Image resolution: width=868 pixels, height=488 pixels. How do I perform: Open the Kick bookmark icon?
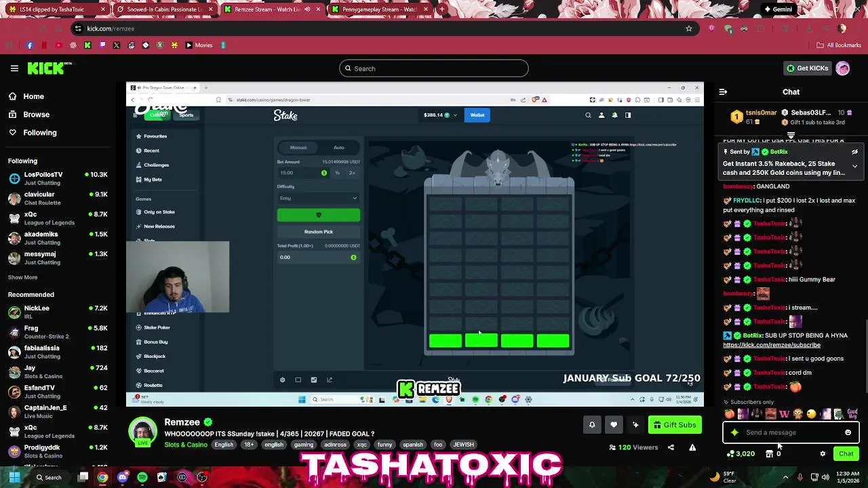point(87,45)
